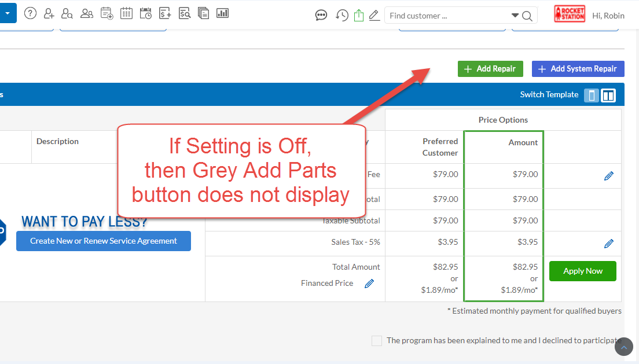Click the green Apply Now button
639x364 pixels.
(x=582, y=271)
